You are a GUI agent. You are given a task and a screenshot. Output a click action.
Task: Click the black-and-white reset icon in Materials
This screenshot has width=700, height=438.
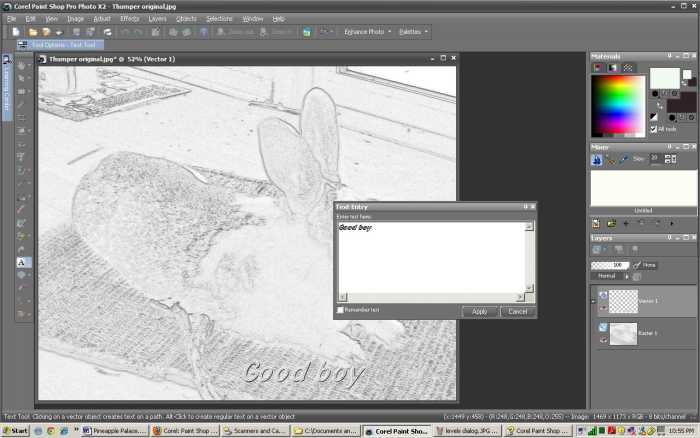tap(654, 117)
